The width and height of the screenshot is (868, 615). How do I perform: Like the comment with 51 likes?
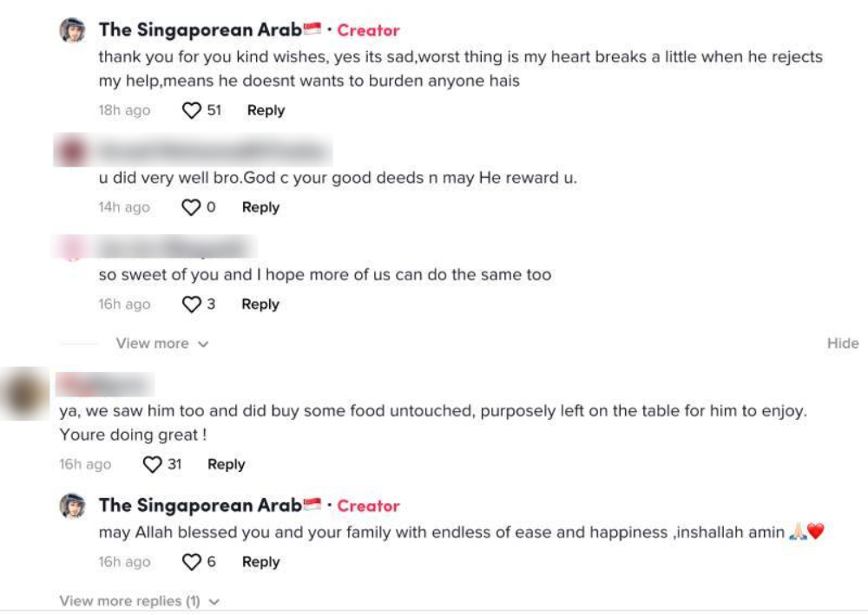(191, 111)
